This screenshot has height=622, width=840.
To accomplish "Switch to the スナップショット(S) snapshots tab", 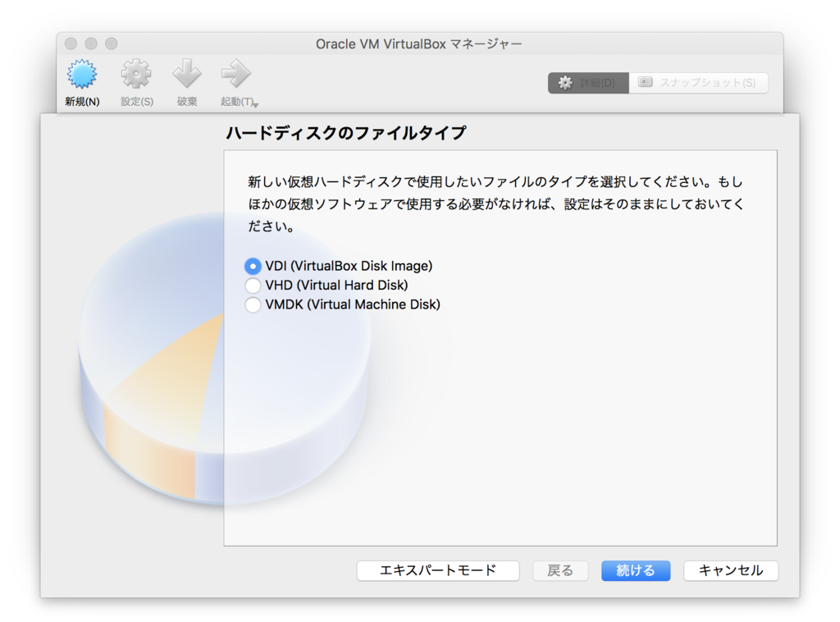I will pos(698,83).
